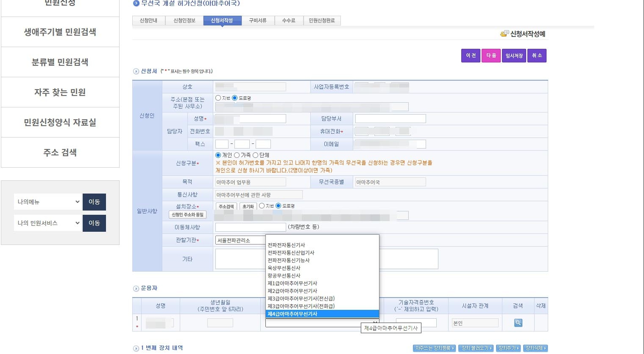Screen dimensions: 644x354
Task: Focus the 생년월일 input in operator row
Action: pos(220,323)
